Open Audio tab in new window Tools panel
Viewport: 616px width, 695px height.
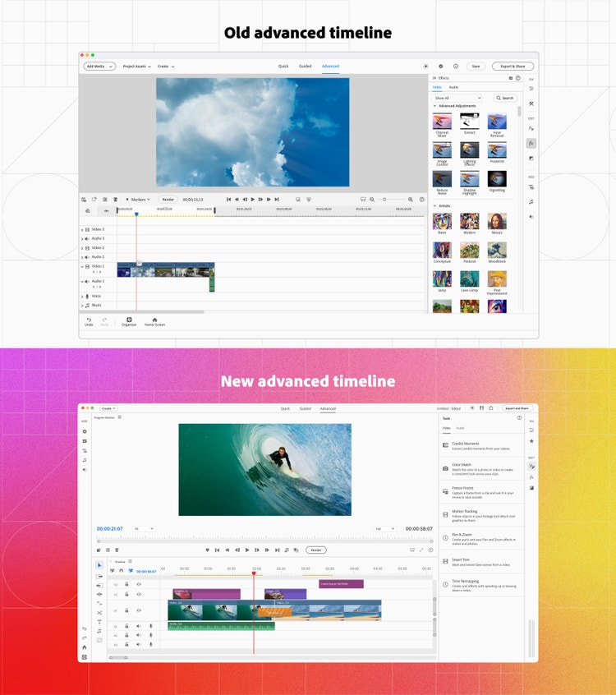tap(460, 428)
